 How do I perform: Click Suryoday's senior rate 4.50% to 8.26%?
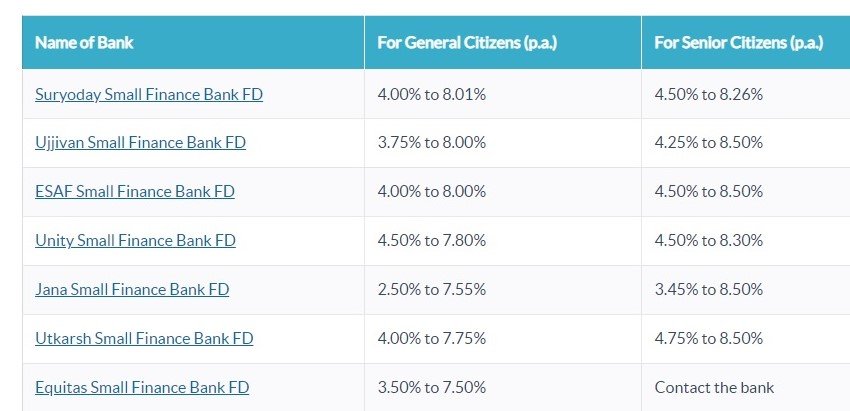coord(709,95)
